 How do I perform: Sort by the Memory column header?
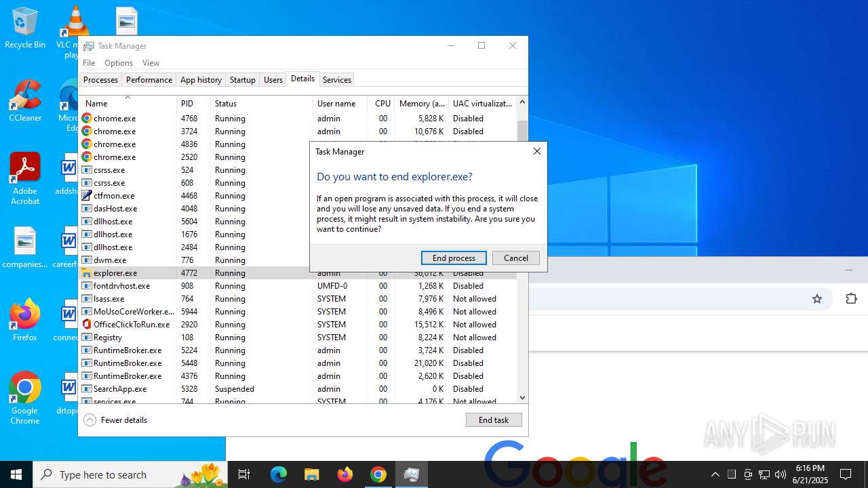[x=422, y=104]
